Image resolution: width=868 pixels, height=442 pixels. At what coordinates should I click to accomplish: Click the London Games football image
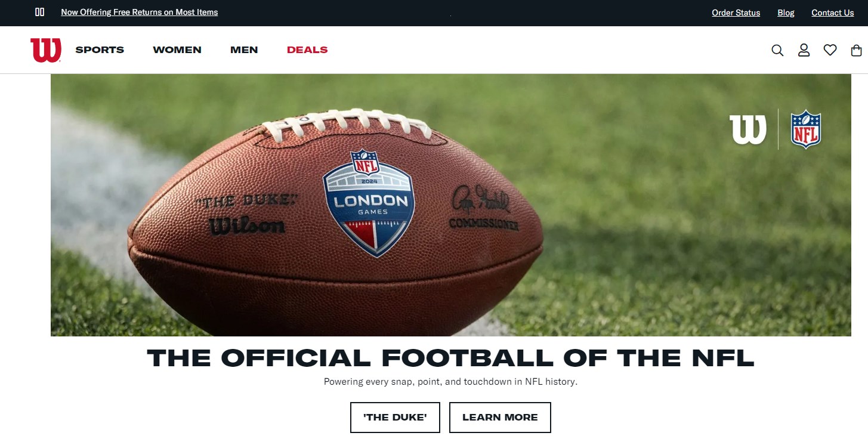pos(451,205)
